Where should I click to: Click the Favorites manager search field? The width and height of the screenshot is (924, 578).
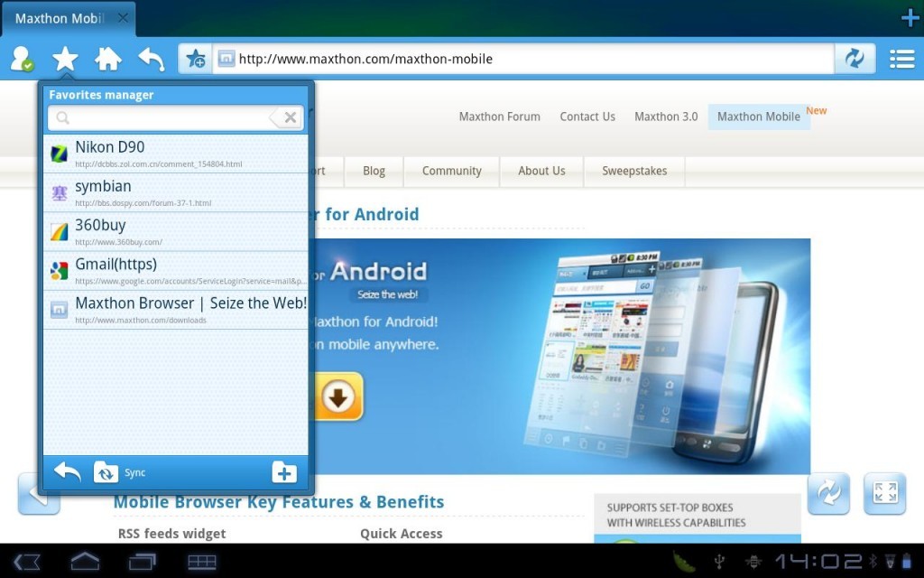176,118
